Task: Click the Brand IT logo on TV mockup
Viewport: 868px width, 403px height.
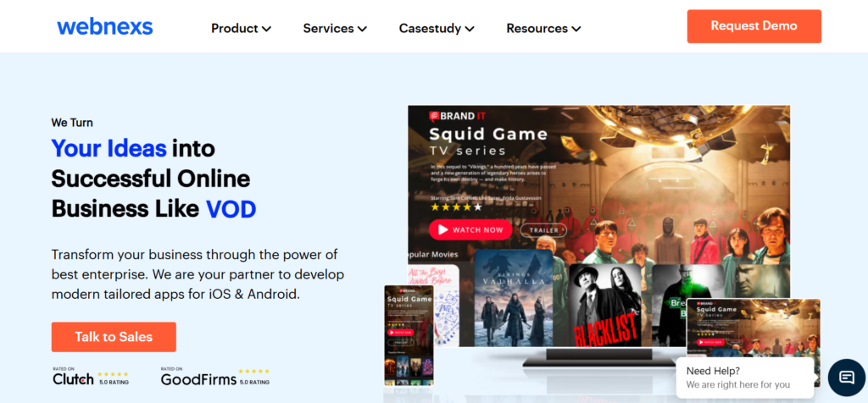Action: tap(452, 116)
